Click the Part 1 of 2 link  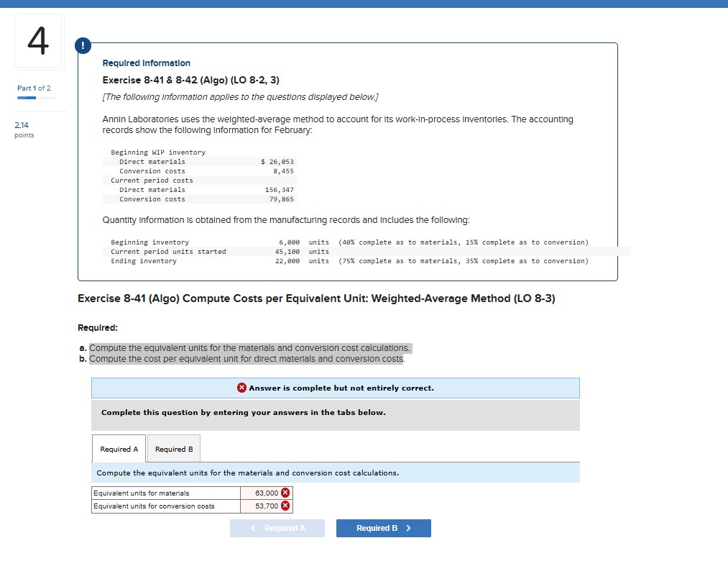coord(33,87)
